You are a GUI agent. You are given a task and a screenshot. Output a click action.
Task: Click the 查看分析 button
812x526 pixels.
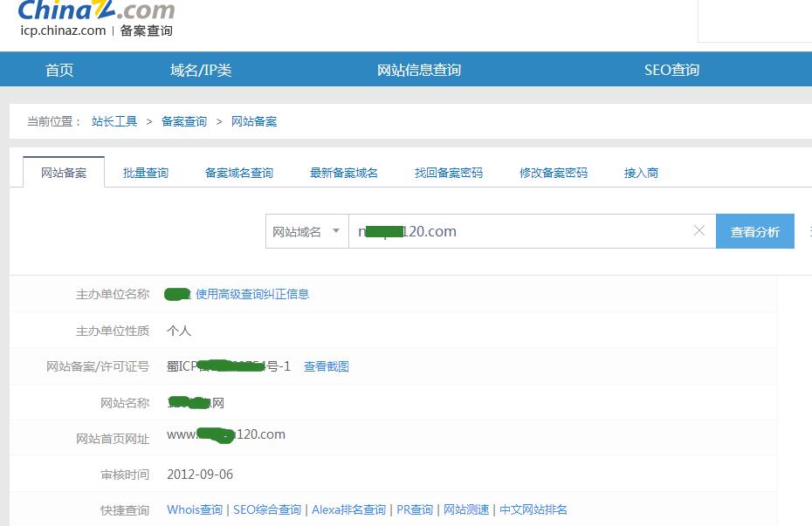click(x=754, y=232)
